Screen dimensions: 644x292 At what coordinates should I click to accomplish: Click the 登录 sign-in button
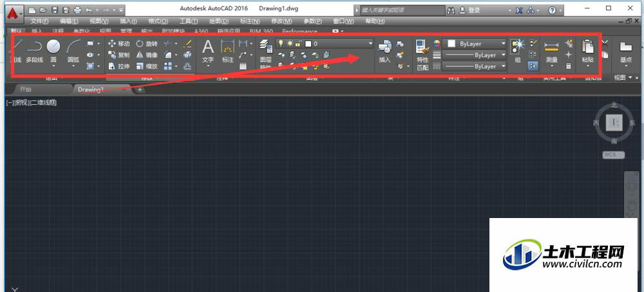click(x=470, y=10)
